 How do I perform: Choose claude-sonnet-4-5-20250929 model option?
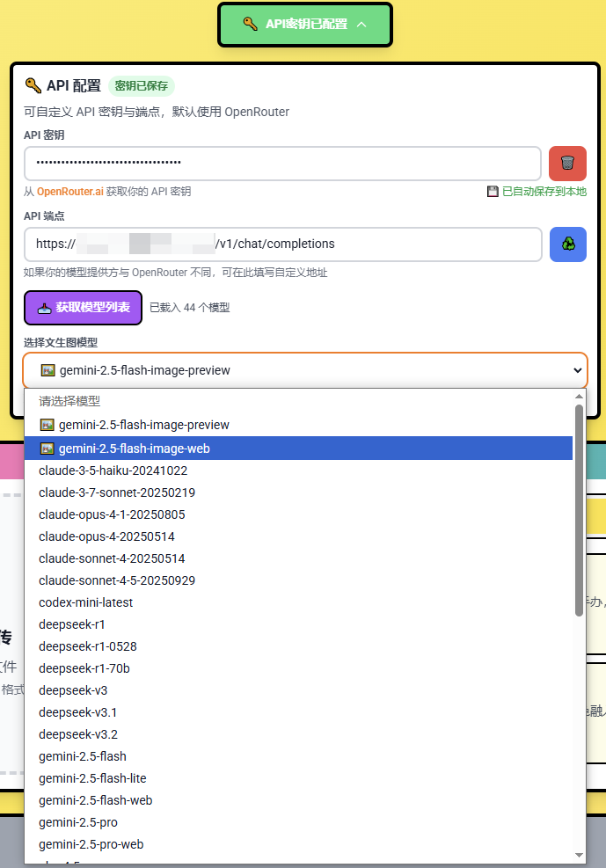[117, 580]
